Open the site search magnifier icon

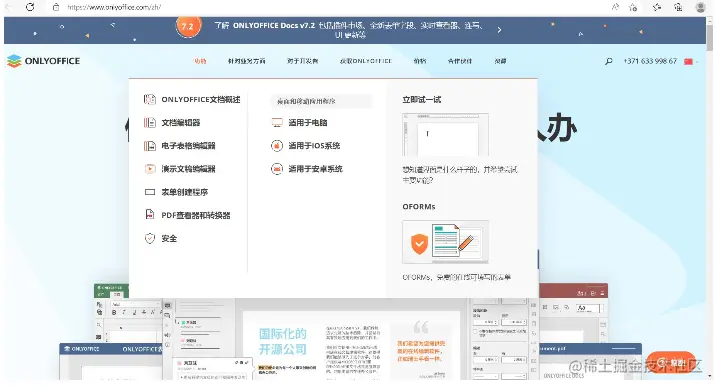(x=608, y=61)
